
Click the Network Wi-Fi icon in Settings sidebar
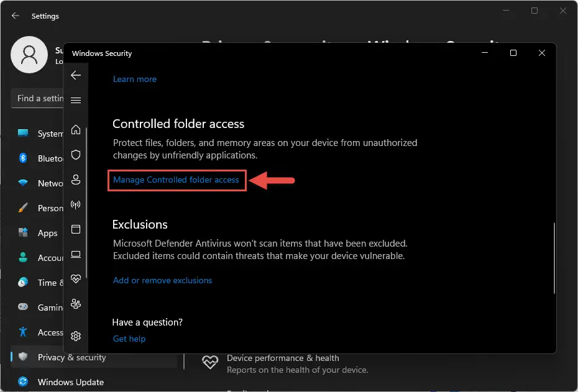23,183
